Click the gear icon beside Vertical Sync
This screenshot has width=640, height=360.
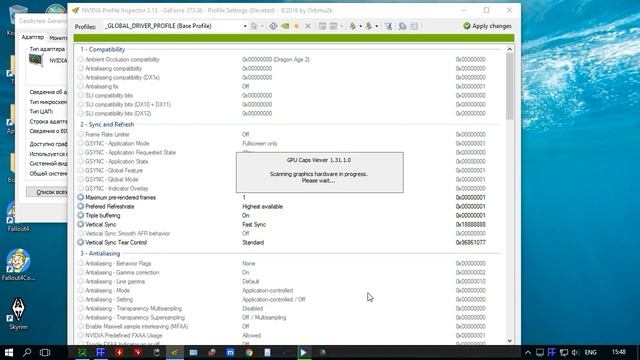80,224
